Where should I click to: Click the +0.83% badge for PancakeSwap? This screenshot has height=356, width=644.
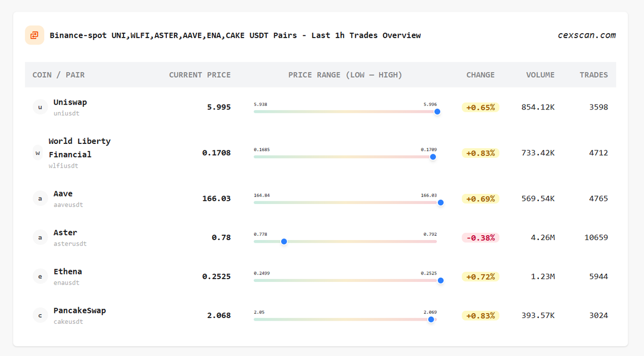(x=480, y=315)
